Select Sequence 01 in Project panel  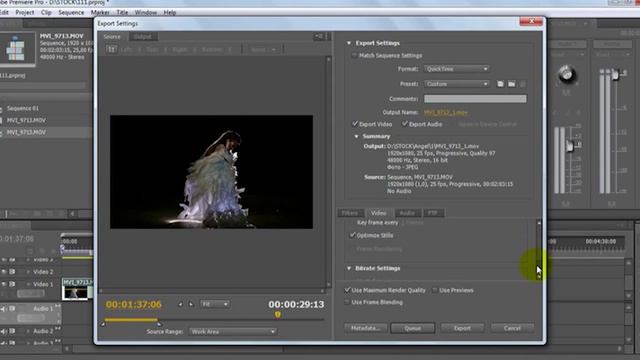pos(23,109)
